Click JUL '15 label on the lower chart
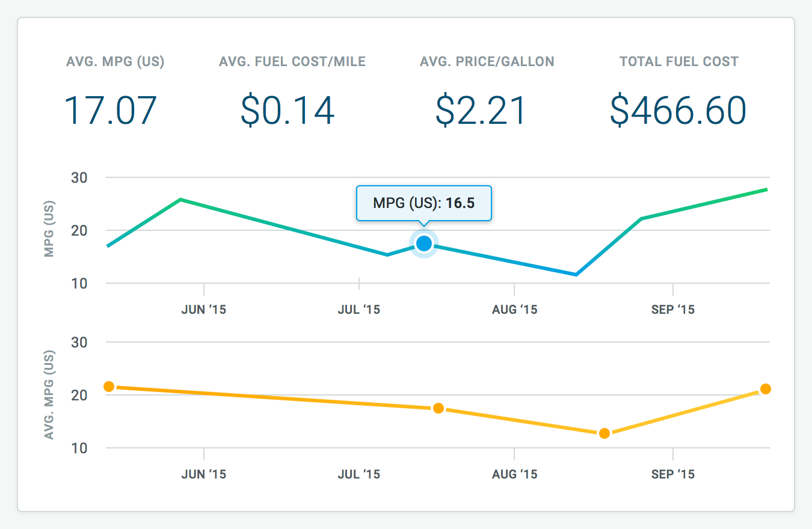The image size is (812, 529). click(x=359, y=474)
